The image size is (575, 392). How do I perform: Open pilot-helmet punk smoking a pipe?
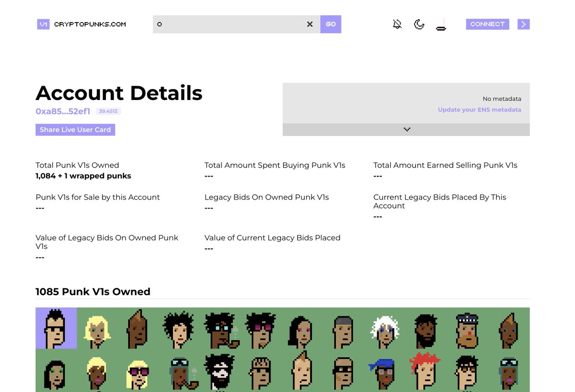pyautogui.click(x=180, y=370)
